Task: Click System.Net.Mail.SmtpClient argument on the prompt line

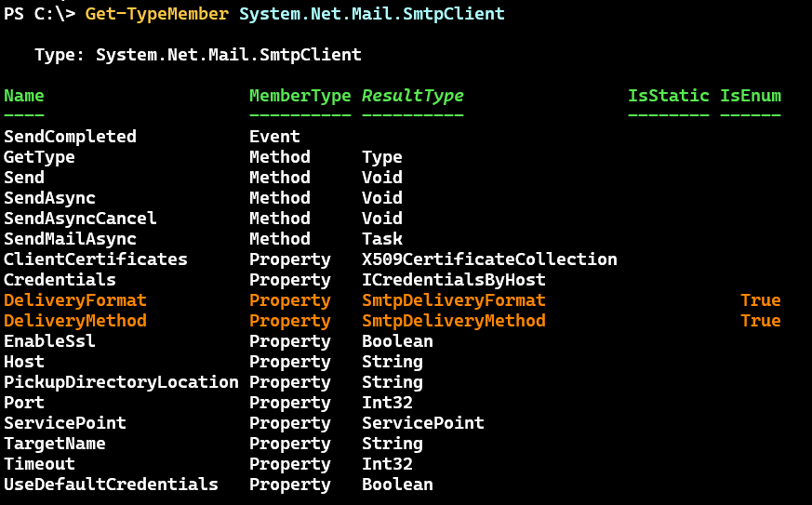Action: [x=372, y=14]
